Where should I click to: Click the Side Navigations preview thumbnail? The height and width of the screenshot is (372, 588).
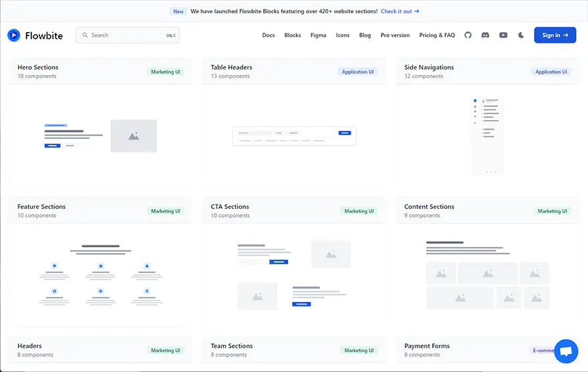click(x=488, y=136)
